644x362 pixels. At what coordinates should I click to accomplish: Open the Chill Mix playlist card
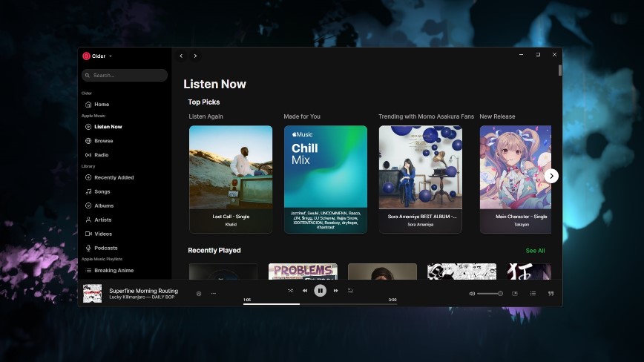point(326,180)
